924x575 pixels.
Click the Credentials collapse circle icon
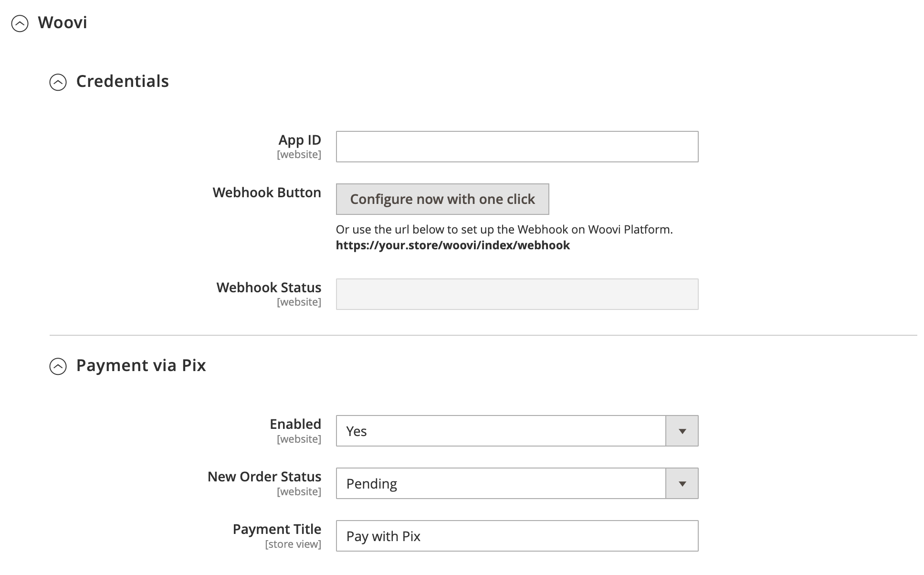(x=58, y=82)
